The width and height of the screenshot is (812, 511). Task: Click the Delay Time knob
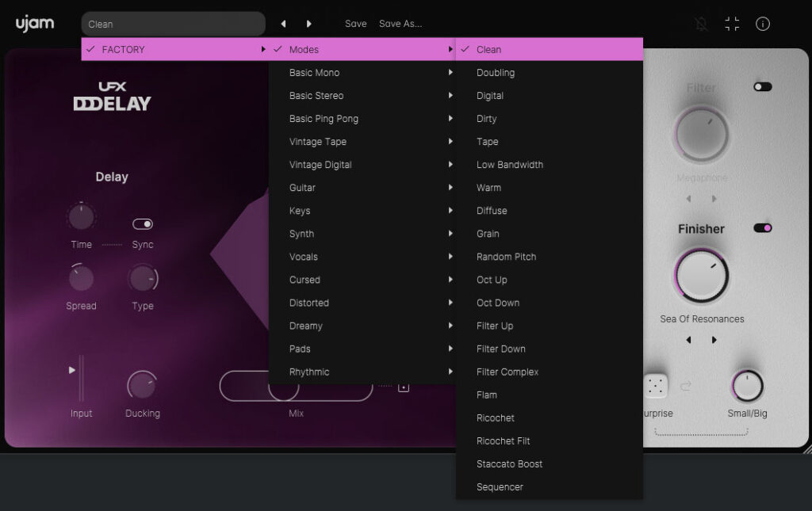pos(82,216)
